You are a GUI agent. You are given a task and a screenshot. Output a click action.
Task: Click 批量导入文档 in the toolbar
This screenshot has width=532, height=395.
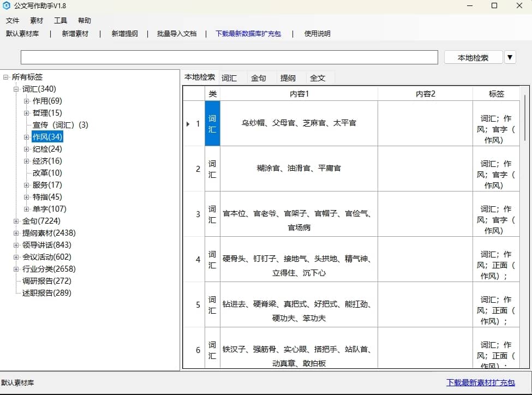click(176, 33)
